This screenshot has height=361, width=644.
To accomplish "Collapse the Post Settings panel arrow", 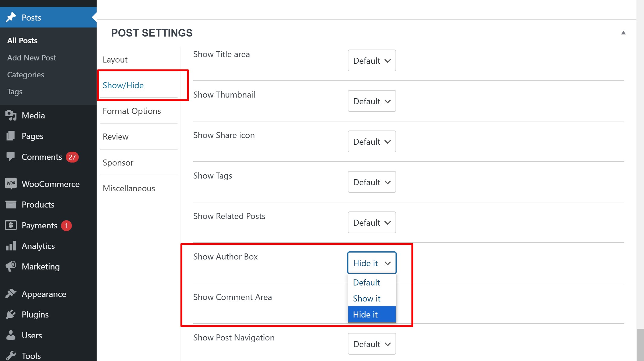I will coord(623,33).
